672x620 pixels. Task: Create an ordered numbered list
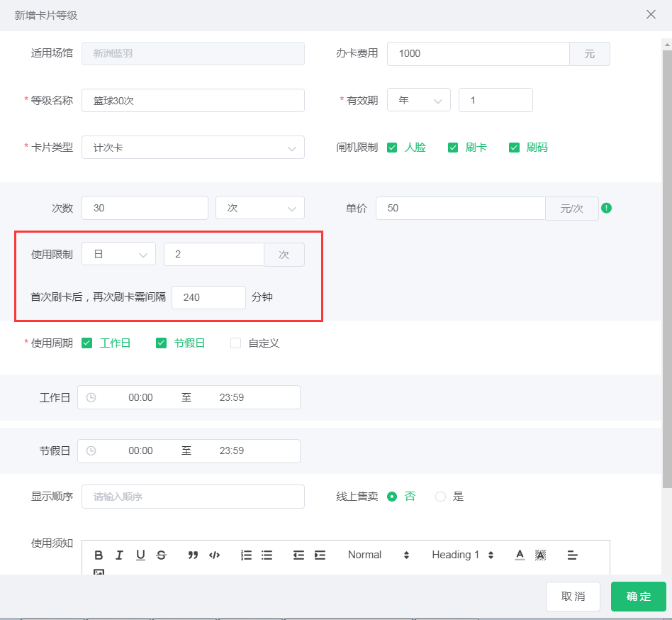(246, 555)
